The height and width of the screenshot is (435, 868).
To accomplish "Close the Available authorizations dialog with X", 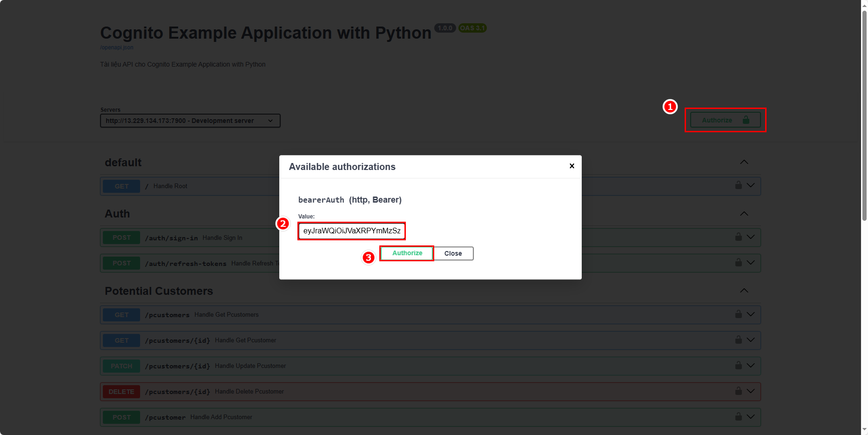I will click(x=572, y=166).
